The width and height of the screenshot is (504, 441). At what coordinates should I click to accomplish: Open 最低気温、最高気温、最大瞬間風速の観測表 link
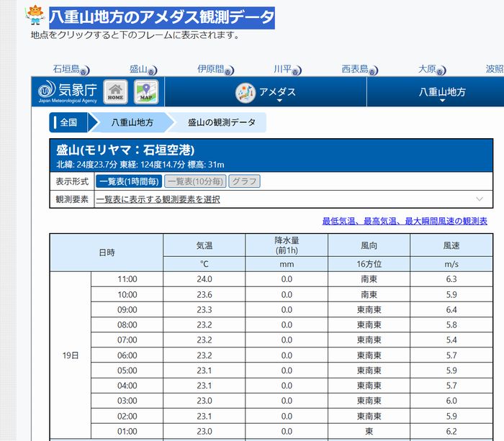[405, 221]
